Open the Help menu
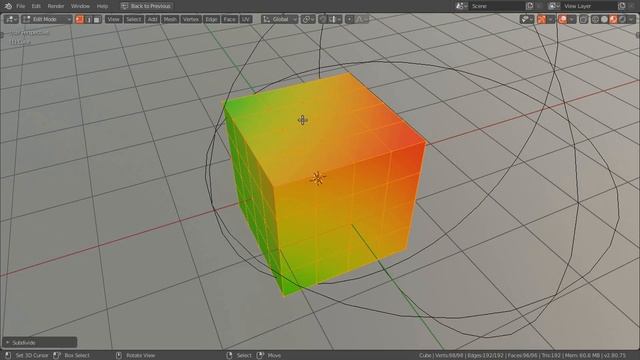The width and height of the screenshot is (640, 360). [x=102, y=6]
